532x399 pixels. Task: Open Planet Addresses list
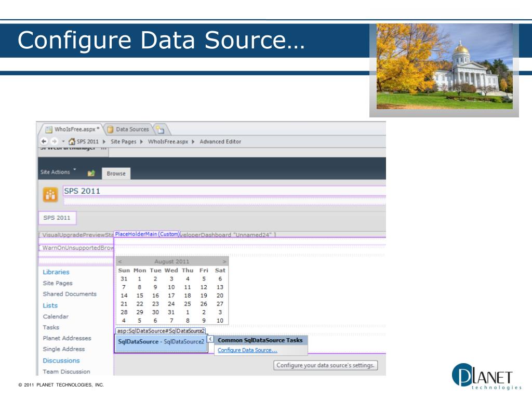67,338
